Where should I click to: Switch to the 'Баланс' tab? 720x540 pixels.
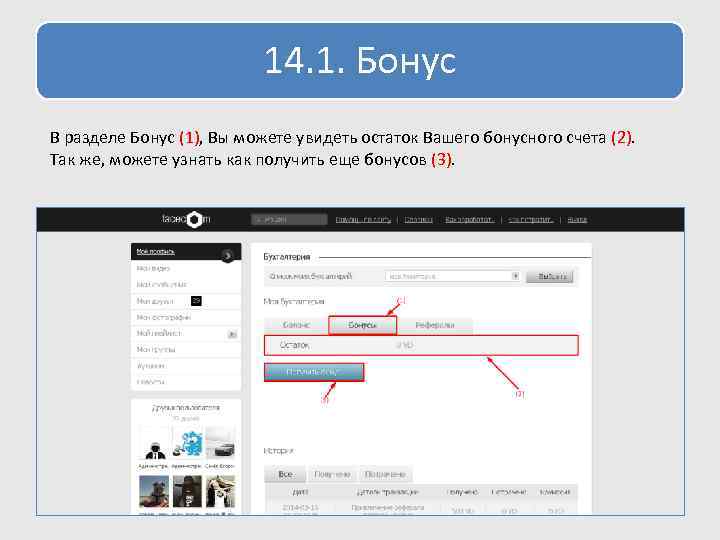point(296,325)
